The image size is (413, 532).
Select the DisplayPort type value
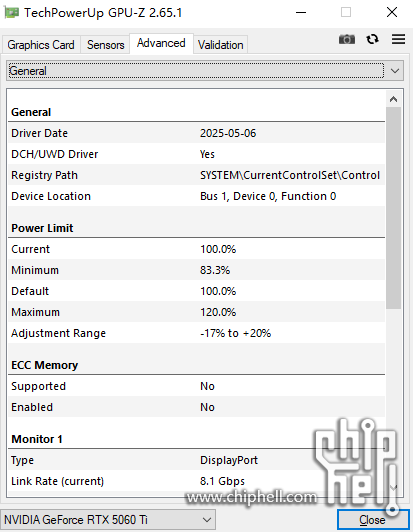point(229,460)
